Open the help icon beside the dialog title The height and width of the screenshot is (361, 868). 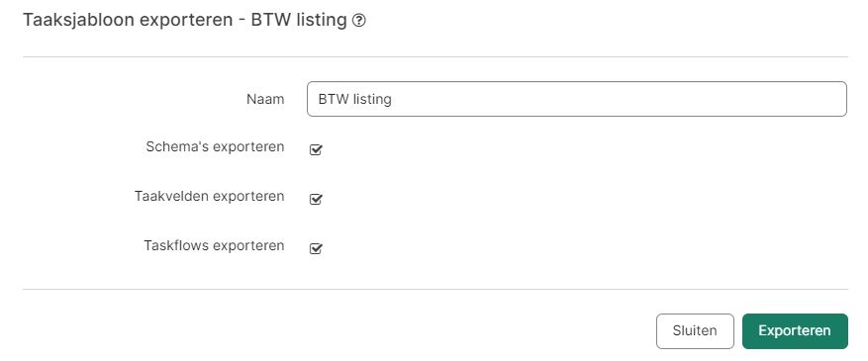pyautogui.click(x=358, y=21)
